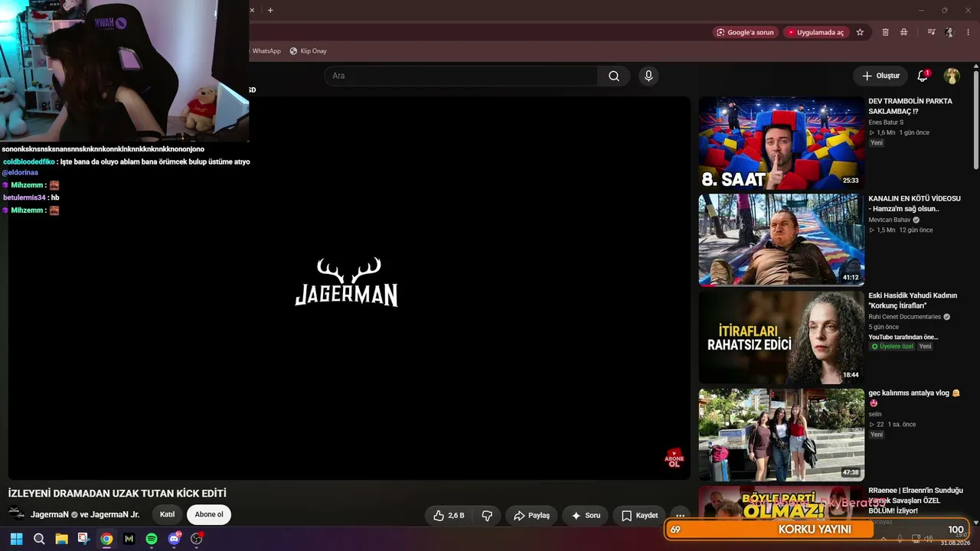Save the video with Kaydet

[639, 516]
